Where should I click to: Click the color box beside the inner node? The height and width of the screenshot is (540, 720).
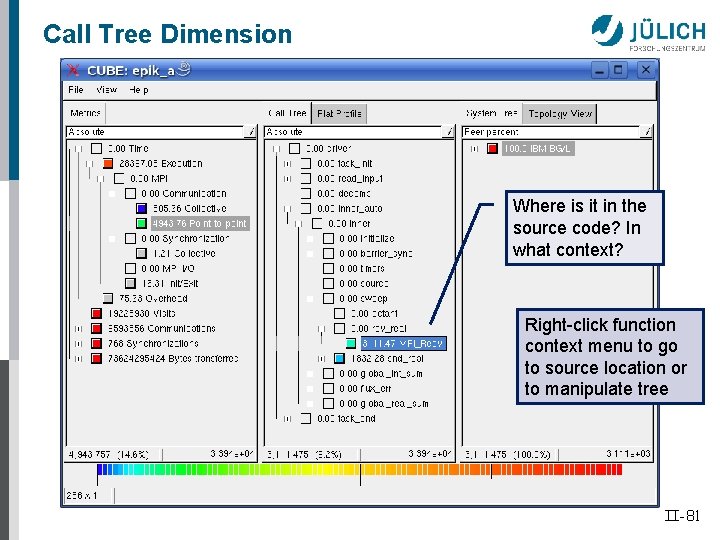tap(317, 224)
